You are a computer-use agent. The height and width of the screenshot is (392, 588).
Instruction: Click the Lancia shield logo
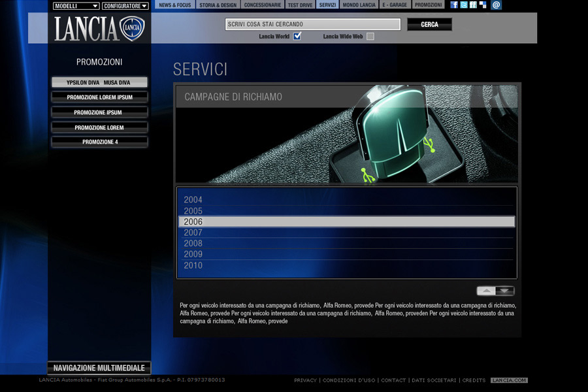coord(131,29)
